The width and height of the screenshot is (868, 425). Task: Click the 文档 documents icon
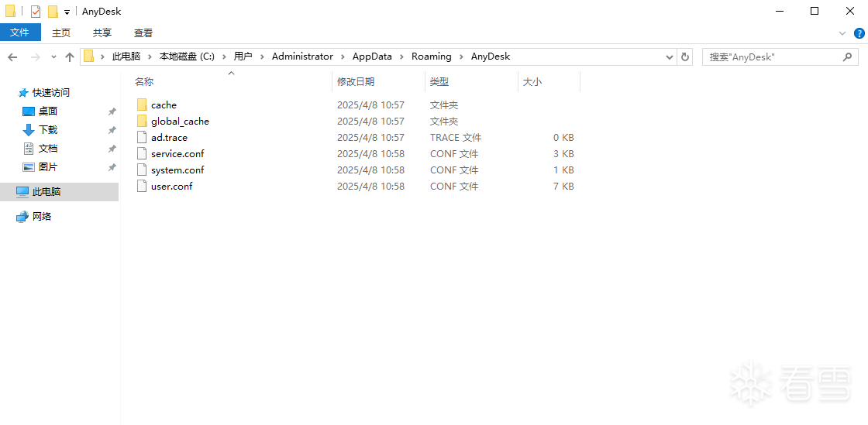point(28,149)
